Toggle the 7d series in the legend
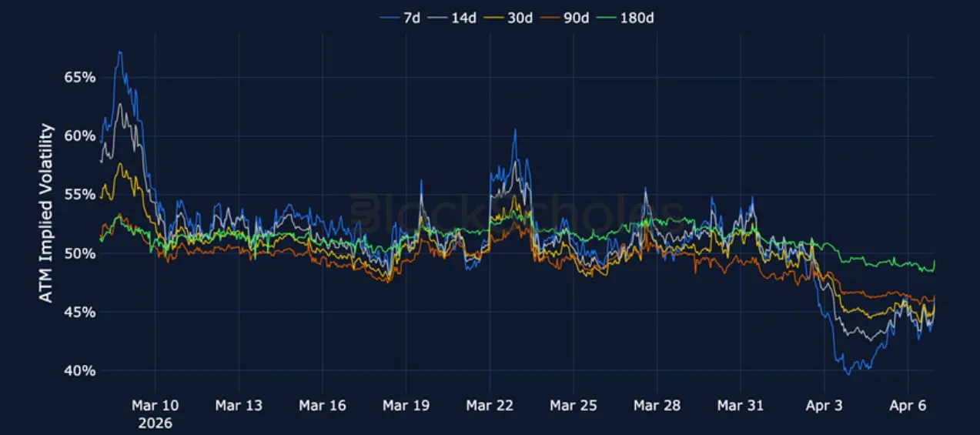980x435 pixels. pos(400,17)
